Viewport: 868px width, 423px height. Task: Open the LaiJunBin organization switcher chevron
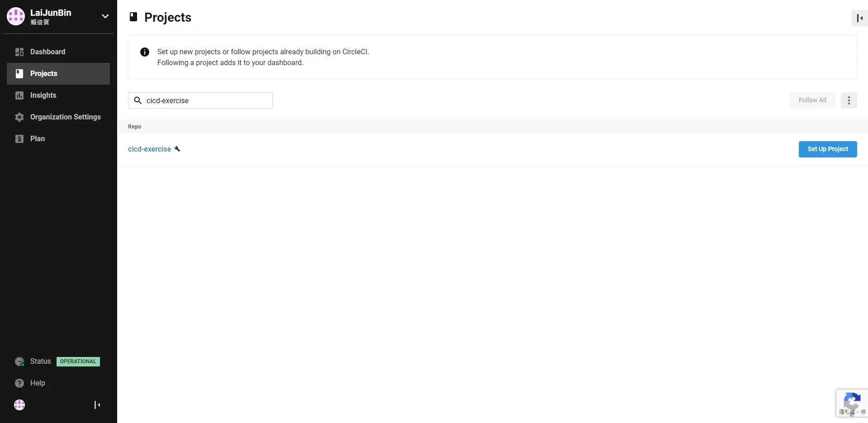105,16
